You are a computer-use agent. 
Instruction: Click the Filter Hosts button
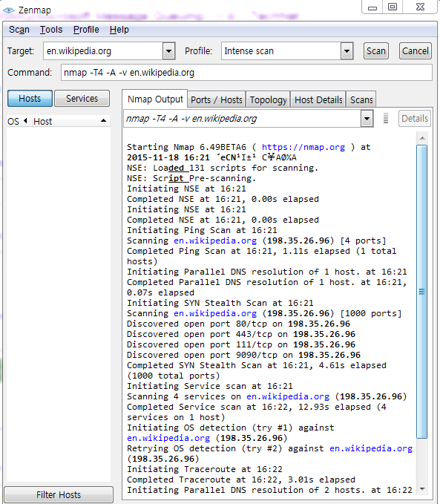point(59,494)
